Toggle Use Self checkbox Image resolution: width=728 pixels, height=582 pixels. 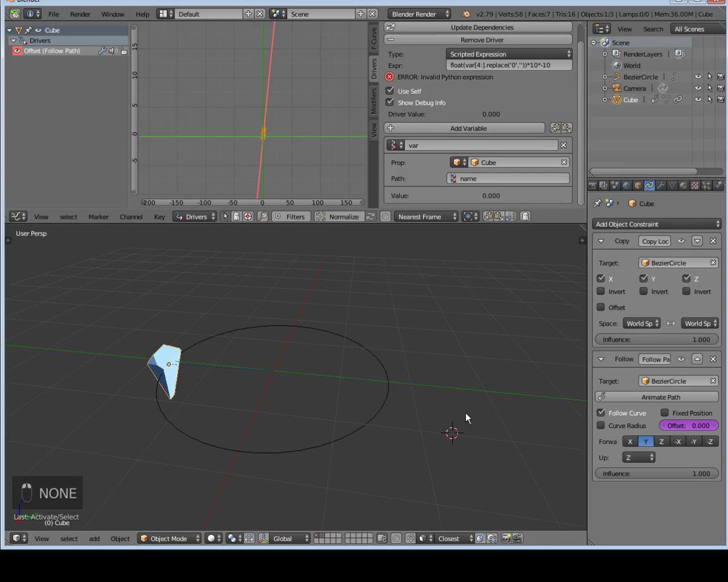click(x=389, y=91)
